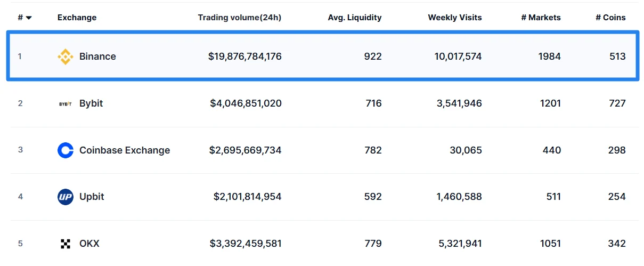Sort by # Coins header
Viewport: 644px width, 266px height.
pyautogui.click(x=611, y=18)
